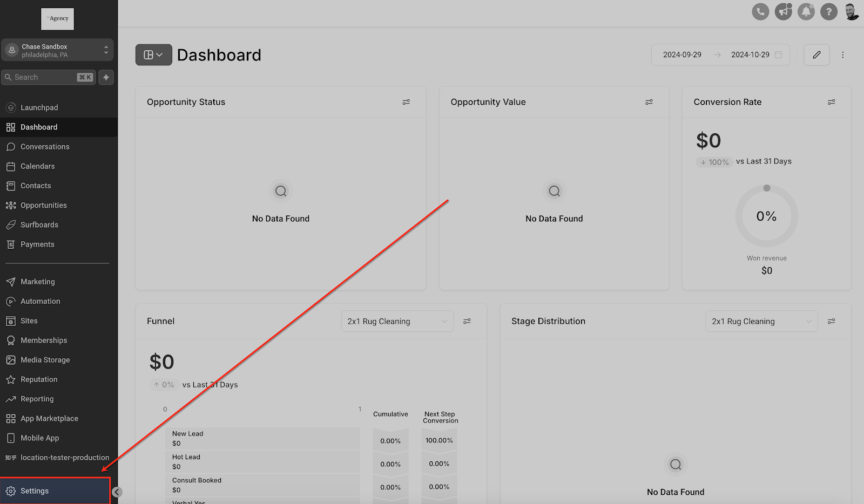Click the lightning quick actions button
The image size is (864, 504).
106,77
